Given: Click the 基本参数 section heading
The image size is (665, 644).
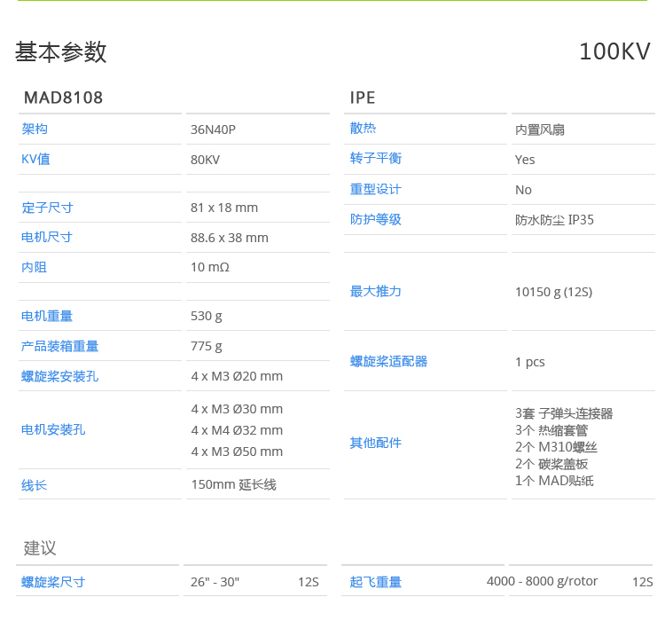Looking at the screenshot, I should (x=60, y=52).
